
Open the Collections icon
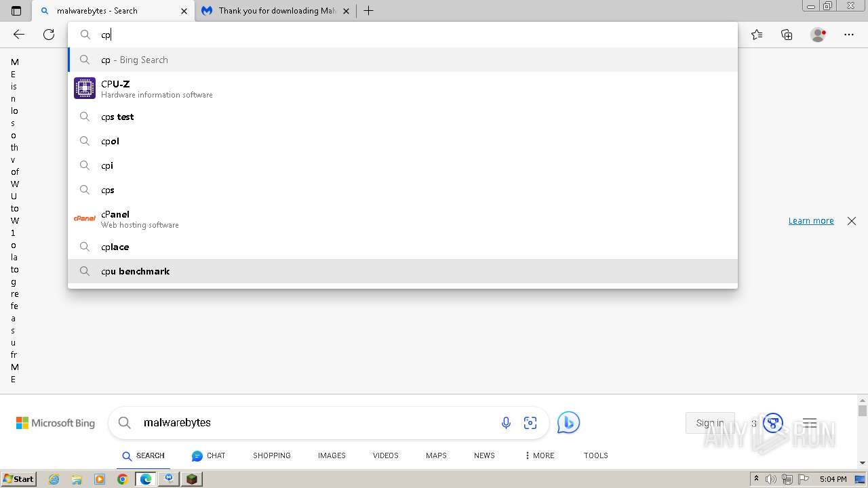point(787,35)
